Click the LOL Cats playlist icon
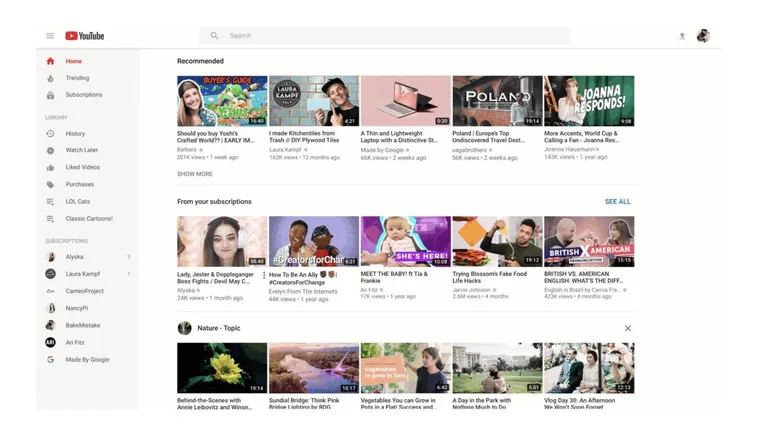This screenshot has width=770, height=433. point(50,202)
